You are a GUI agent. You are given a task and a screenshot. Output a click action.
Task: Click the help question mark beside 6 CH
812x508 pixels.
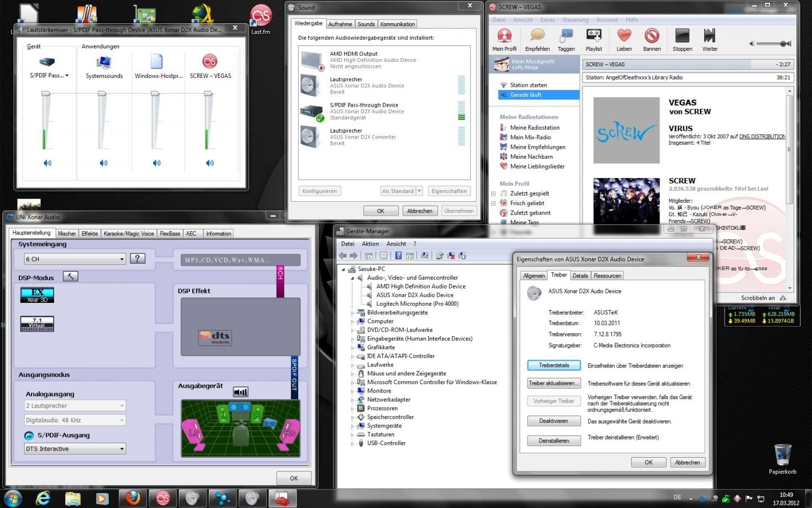pos(138,258)
